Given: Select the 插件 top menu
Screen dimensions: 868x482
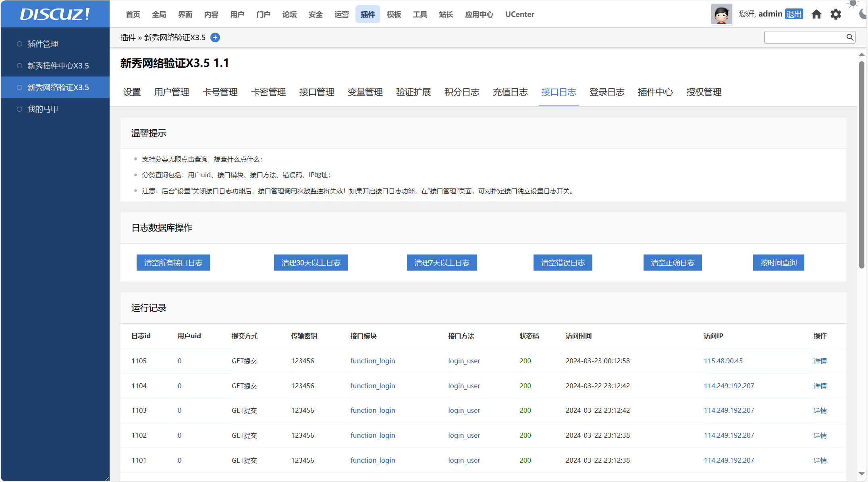Looking at the screenshot, I should 368,14.
